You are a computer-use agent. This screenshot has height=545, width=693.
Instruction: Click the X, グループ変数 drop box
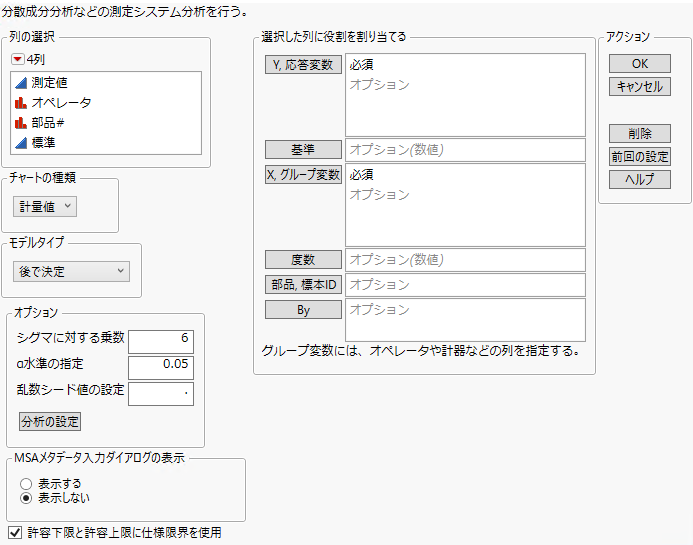tap(465, 205)
